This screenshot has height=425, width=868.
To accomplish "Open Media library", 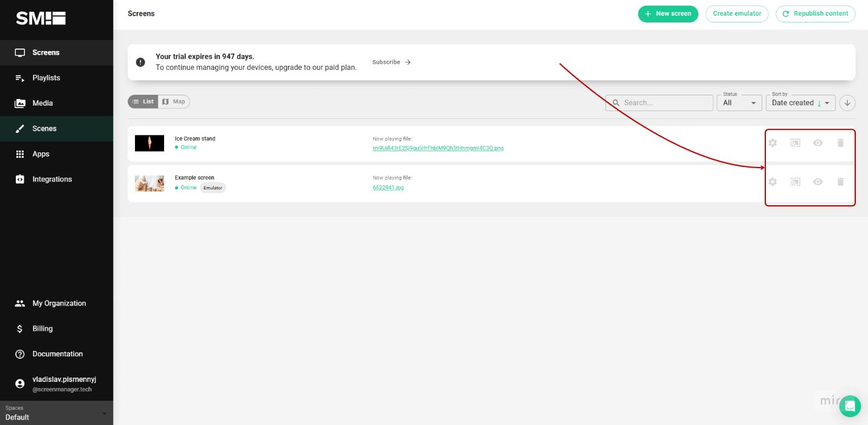I will coord(57,103).
